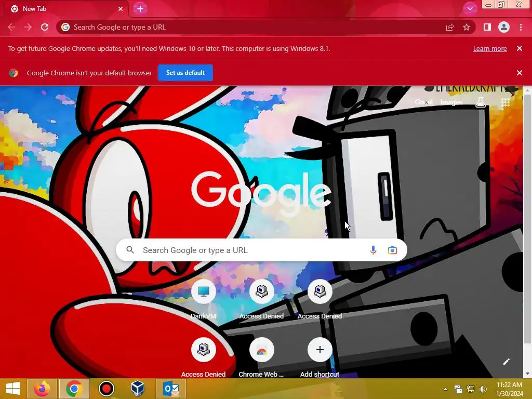The image size is (532, 399).
Task: Show hidden system tray icons
Action: [445, 389]
